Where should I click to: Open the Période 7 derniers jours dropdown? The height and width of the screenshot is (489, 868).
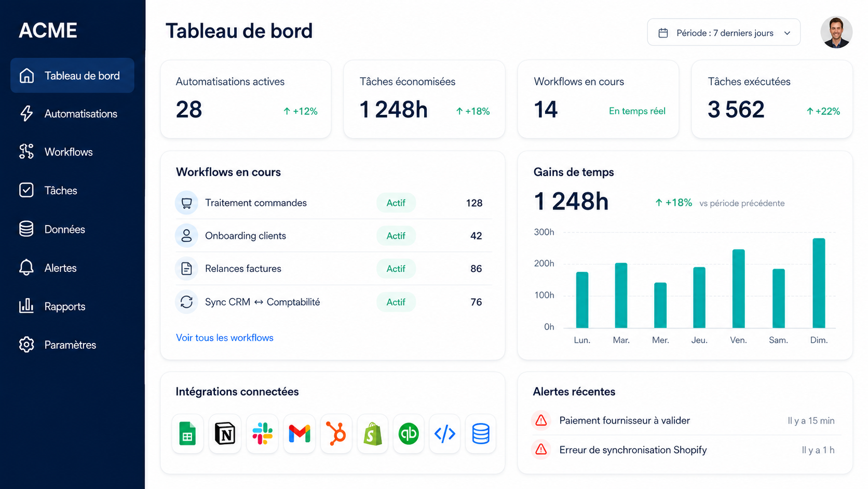(724, 33)
